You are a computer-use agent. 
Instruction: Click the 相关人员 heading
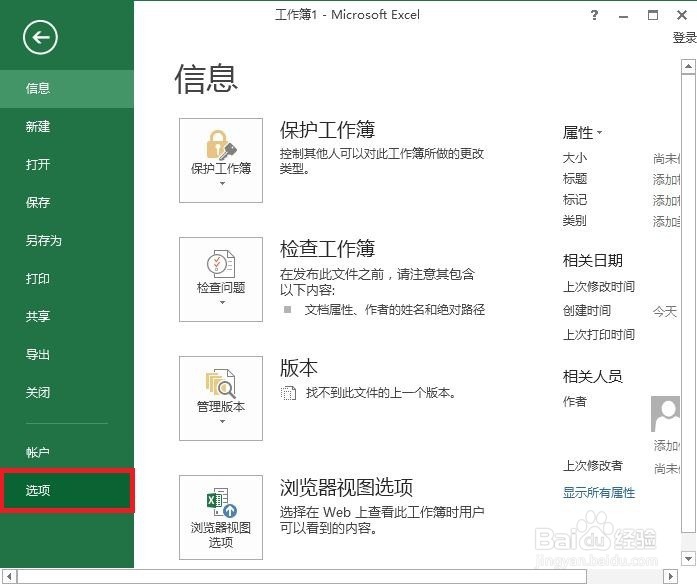pos(593,377)
